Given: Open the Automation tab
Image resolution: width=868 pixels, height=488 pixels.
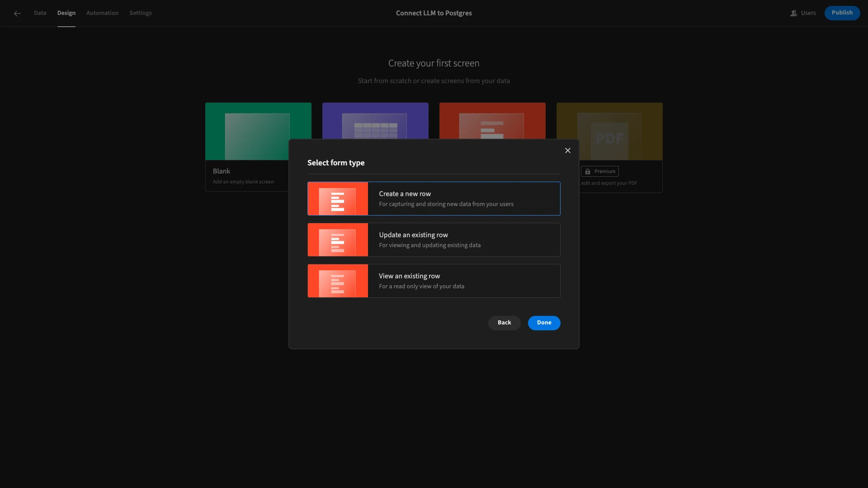Looking at the screenshot, I should tap(103, 13).
